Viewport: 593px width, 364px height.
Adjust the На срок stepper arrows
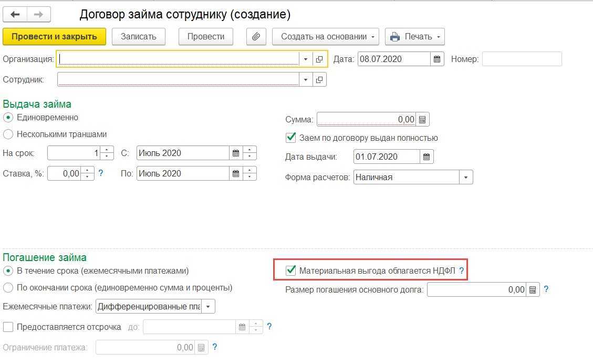(107, 153)
